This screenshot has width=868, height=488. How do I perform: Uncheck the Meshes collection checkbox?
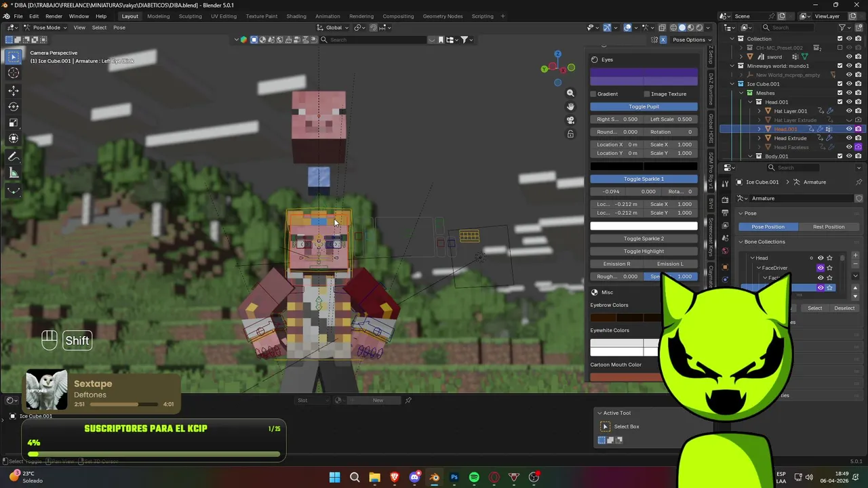(840, 93)
